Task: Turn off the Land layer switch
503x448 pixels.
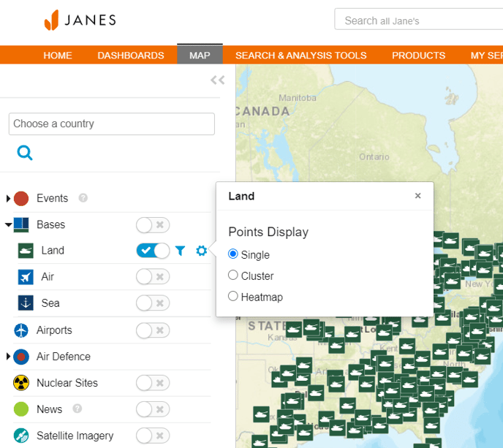Action: tap(153, 251)
